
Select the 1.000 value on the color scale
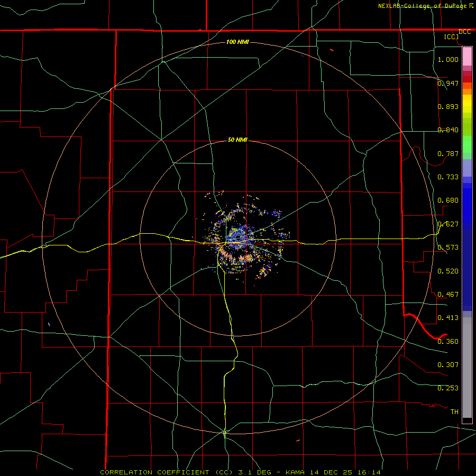(x=448, y=59)
